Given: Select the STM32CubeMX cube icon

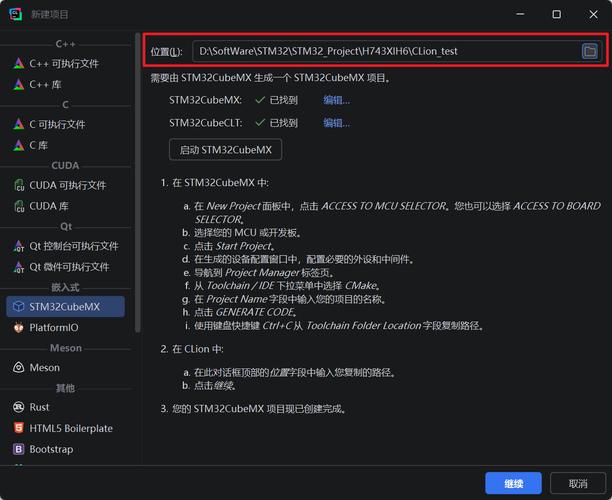Looking at the screenshot, I should pos(18,306).
